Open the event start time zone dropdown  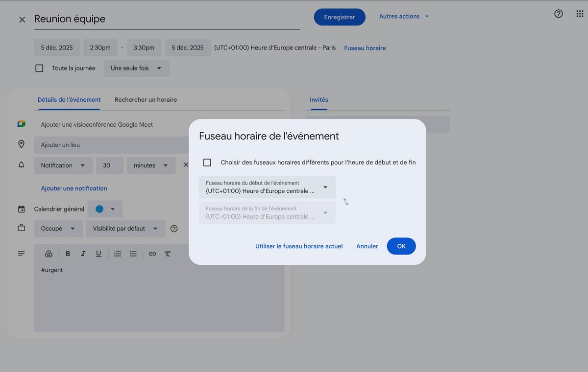coord(267,187)
